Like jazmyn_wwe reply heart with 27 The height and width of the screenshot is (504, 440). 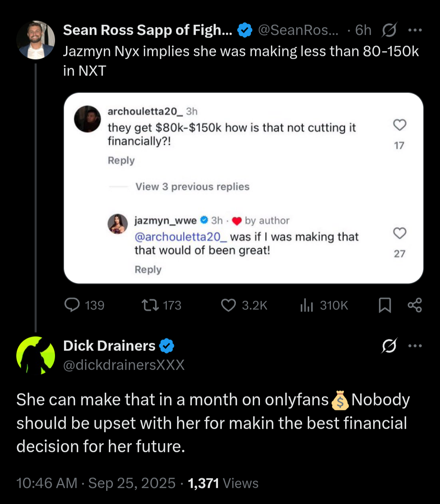pyautogui.click(x=400, y=233)
